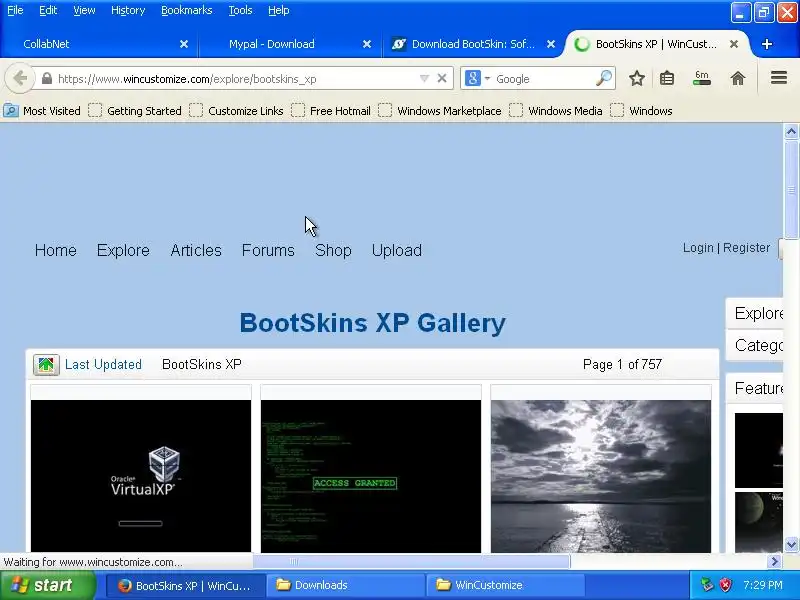Open the View menu

(x=84, y=10)
